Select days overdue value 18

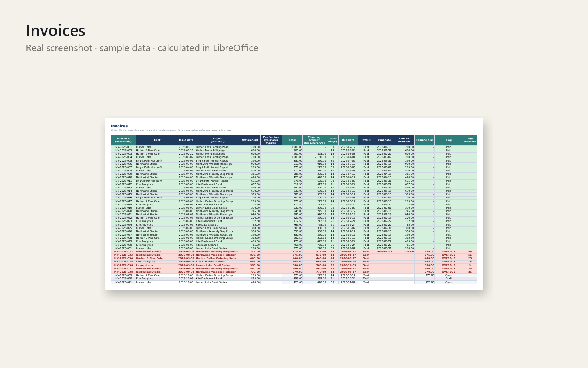point(470,262)
